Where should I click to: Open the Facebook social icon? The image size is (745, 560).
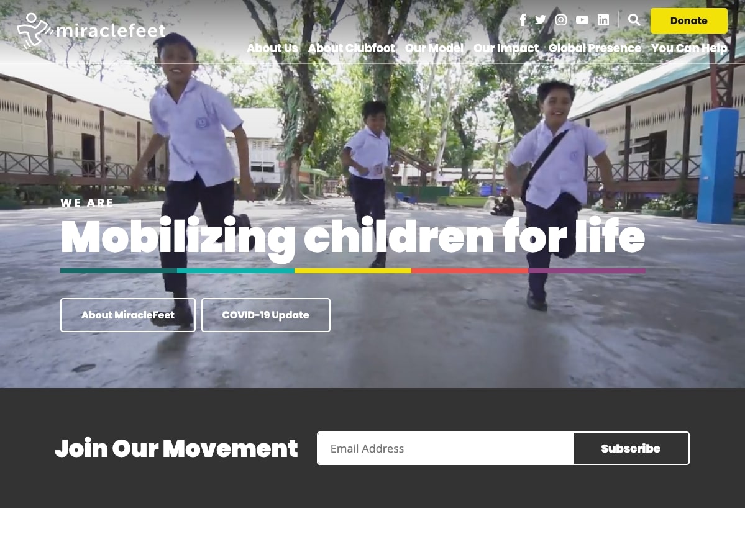point(523,20)
